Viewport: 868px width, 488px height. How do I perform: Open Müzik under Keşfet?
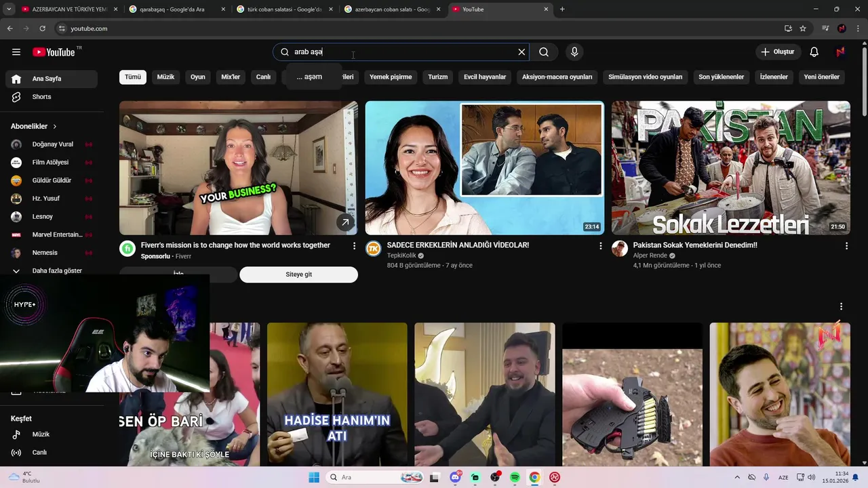(52, 434)
